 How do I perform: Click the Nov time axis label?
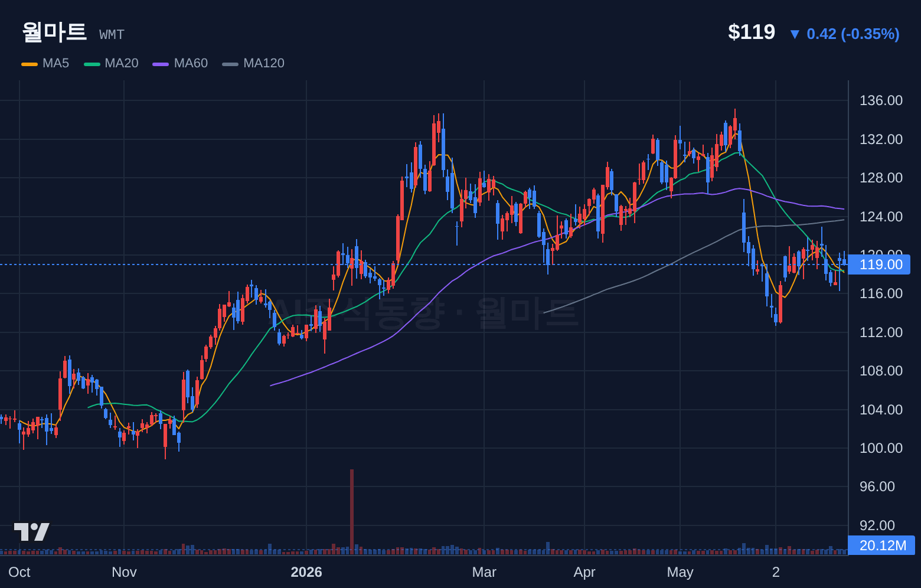coord(124,572)
